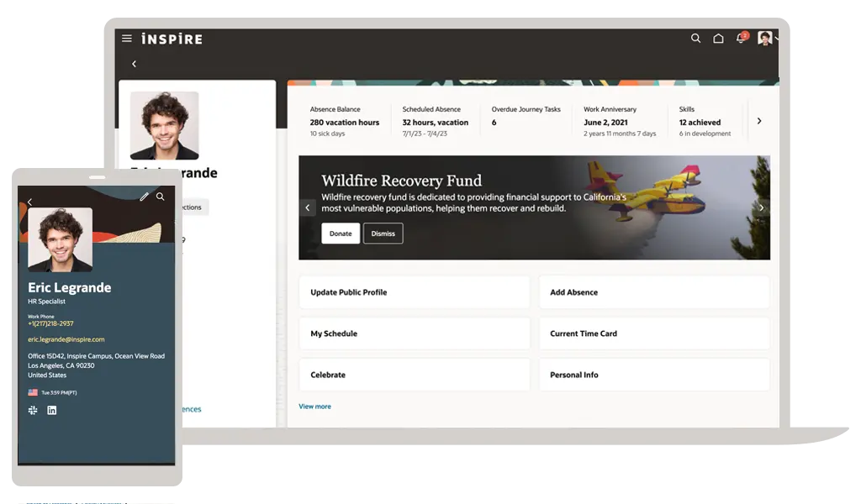Tap the office address on mobile profile
This screenshot has width=861, height=504.
point(96,365)
